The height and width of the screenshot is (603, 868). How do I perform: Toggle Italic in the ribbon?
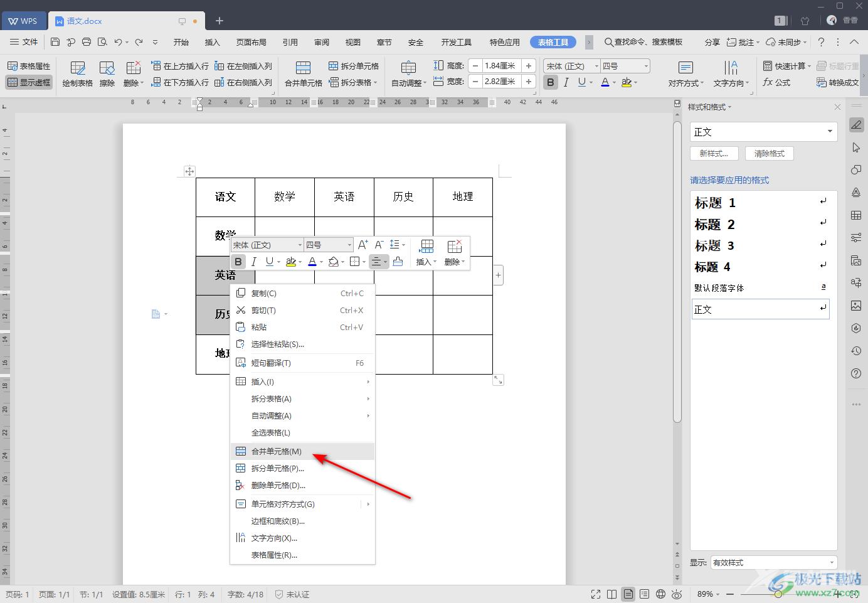(x=566, y=82)
